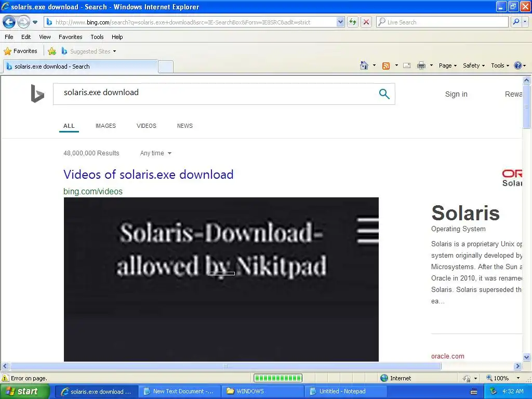Expand the feeds dropdown arrow
Image resolution: width=532 pixels, height=399 pixels.
point(396,65)
